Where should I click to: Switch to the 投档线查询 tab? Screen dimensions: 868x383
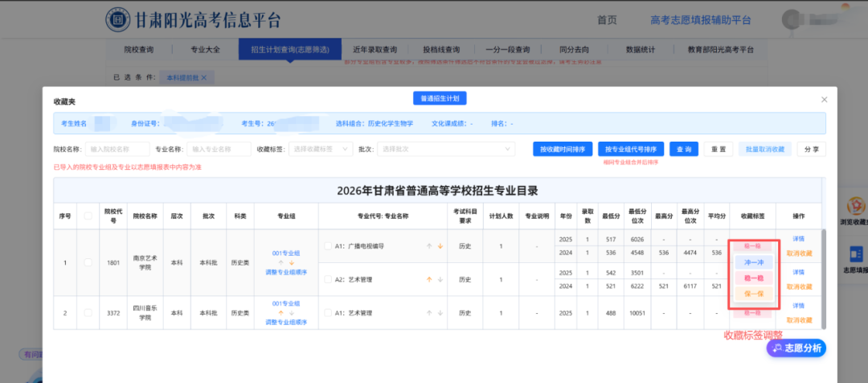441,49
